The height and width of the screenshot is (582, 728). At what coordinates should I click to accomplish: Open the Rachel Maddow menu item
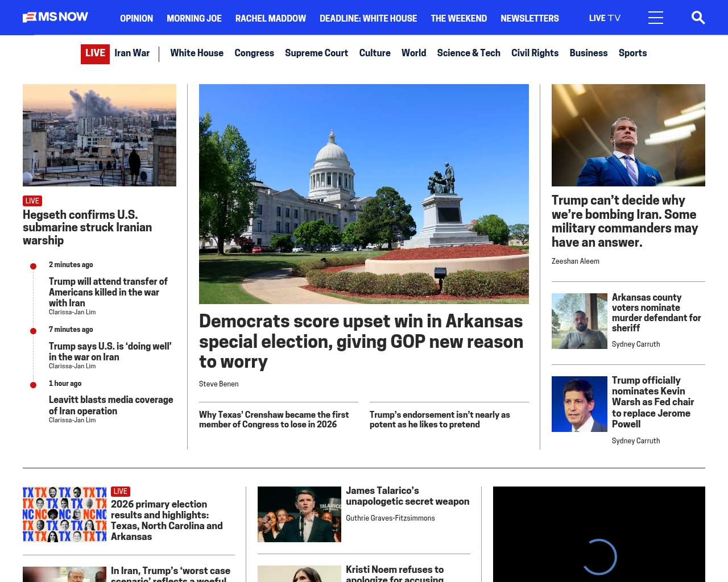click(270, 18)
